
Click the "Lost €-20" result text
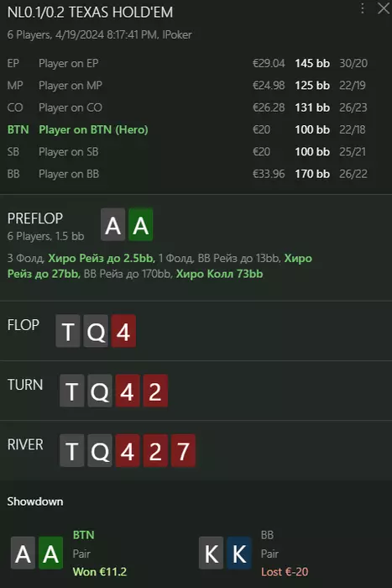(x=285, y=572)
